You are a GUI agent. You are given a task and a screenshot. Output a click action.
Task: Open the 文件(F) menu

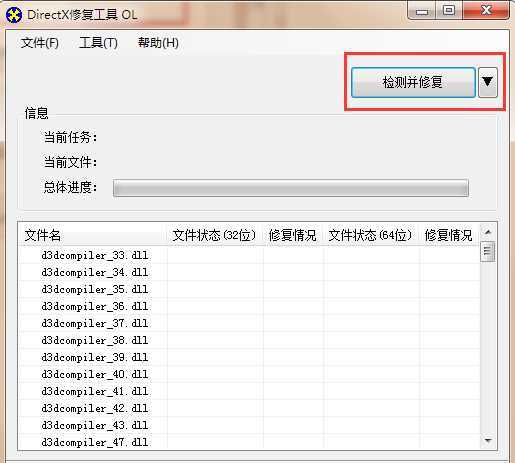pos(40,43)
